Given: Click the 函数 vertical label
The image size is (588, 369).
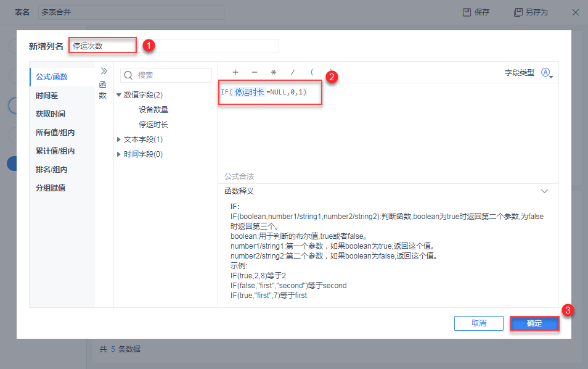Looking at the screenshot, I should click(103, 90).
